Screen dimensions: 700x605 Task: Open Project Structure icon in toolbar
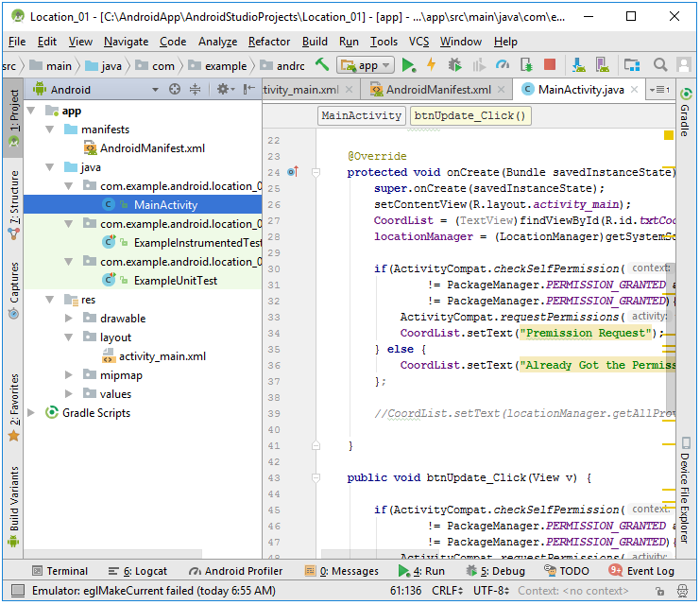click(632, 65)
